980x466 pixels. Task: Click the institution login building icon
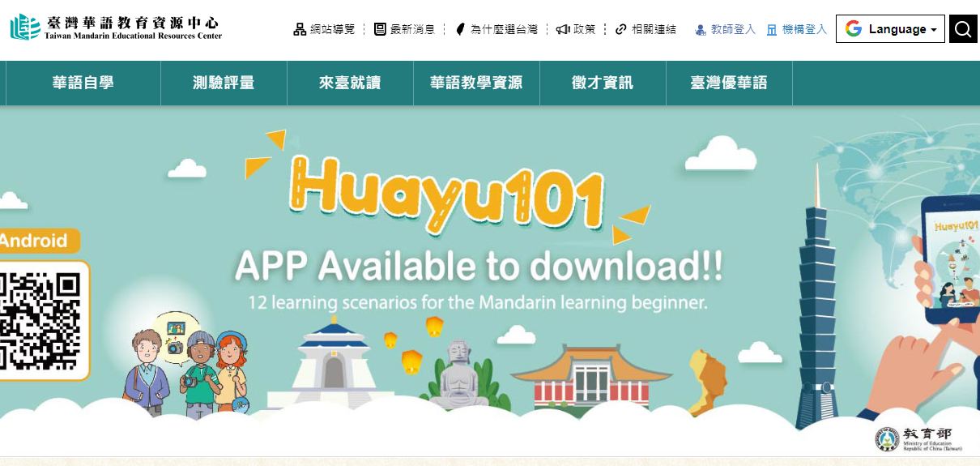tap(772, 30)
